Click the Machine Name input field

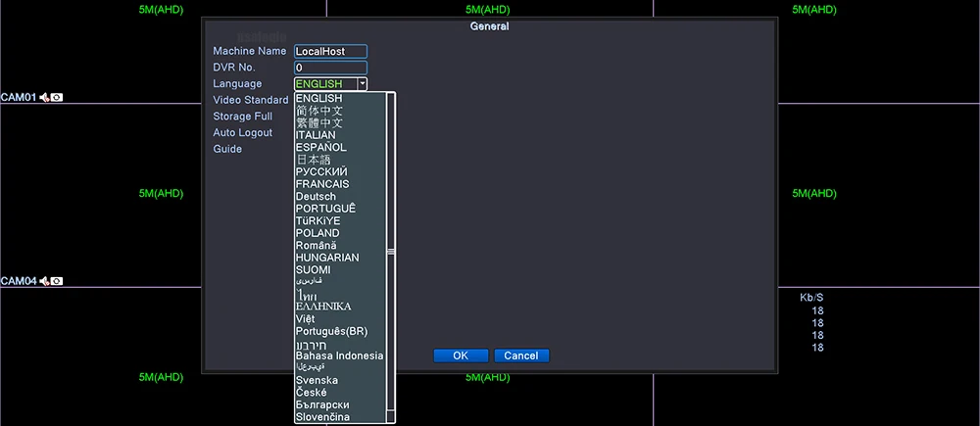pos(330,51)
